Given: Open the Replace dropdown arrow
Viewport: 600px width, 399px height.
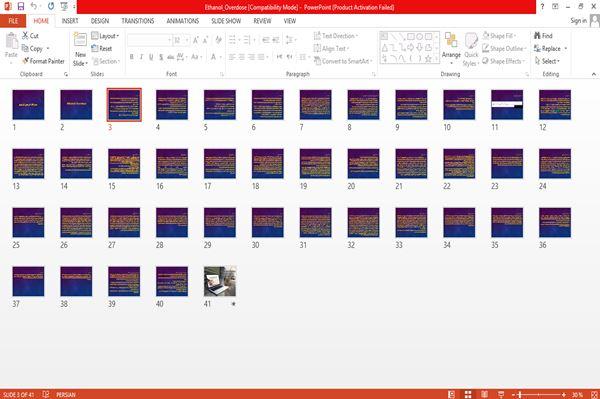Looking at the screenshot, I should [566, 49].
